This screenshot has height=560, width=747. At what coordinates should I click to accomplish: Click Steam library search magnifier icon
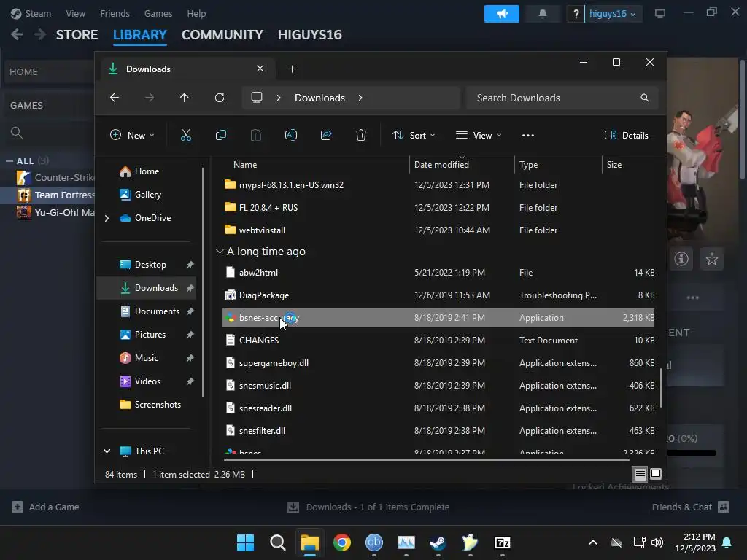tap(17, 133)
